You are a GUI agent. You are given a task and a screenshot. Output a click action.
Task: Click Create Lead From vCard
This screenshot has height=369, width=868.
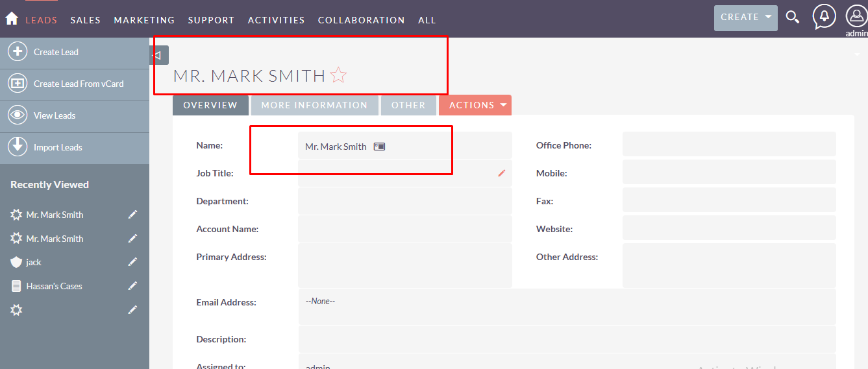click(x=78, y=84)
